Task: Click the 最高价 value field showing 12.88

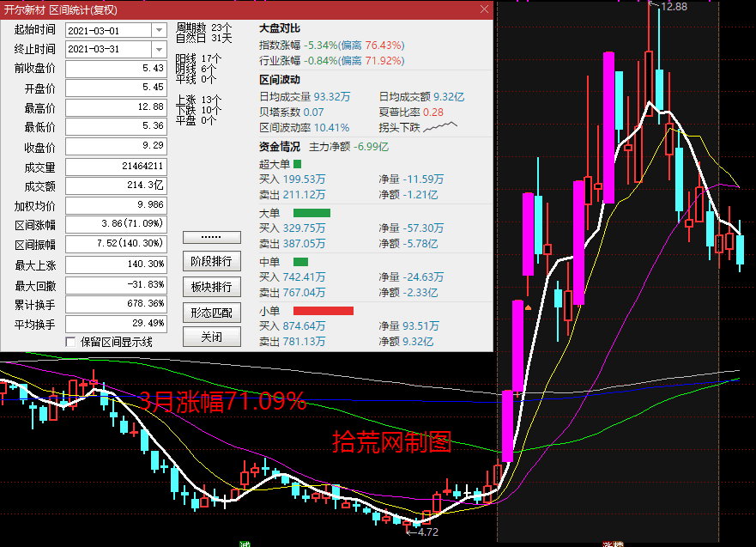Action: click(x=116, y=106)
